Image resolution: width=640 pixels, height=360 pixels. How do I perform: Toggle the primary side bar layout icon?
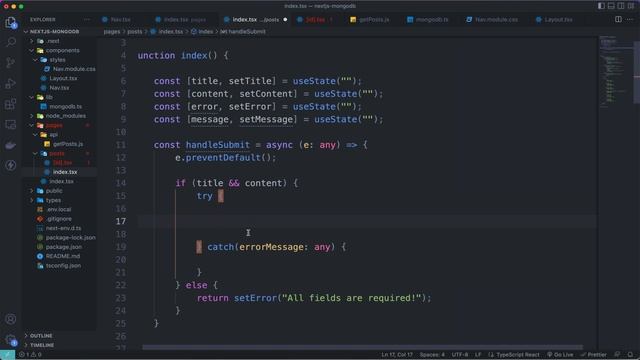(601, 6)
